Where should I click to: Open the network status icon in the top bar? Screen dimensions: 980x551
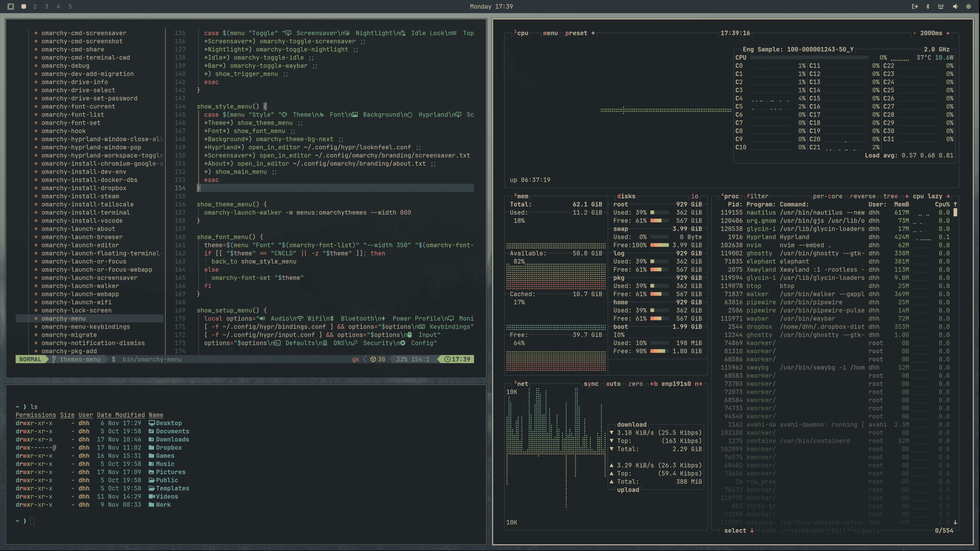[x=941, y=7]
